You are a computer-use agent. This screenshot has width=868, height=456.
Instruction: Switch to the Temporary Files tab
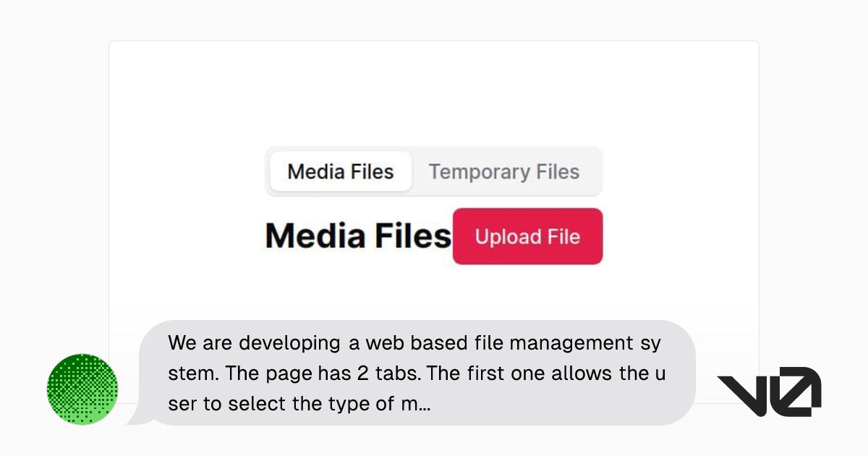504,172
